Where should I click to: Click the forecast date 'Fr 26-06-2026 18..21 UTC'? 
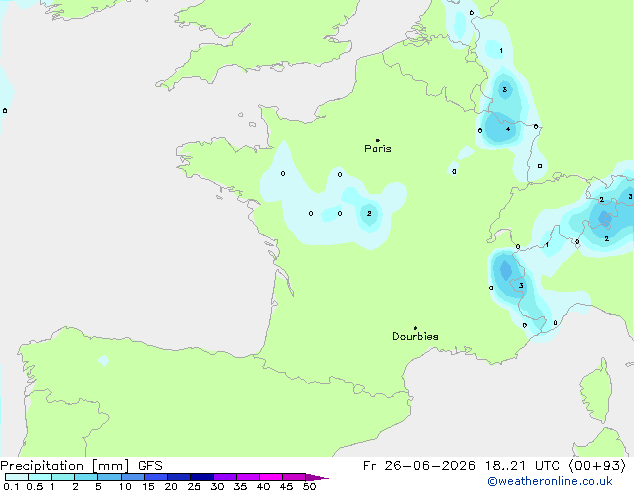click(461, 466)
